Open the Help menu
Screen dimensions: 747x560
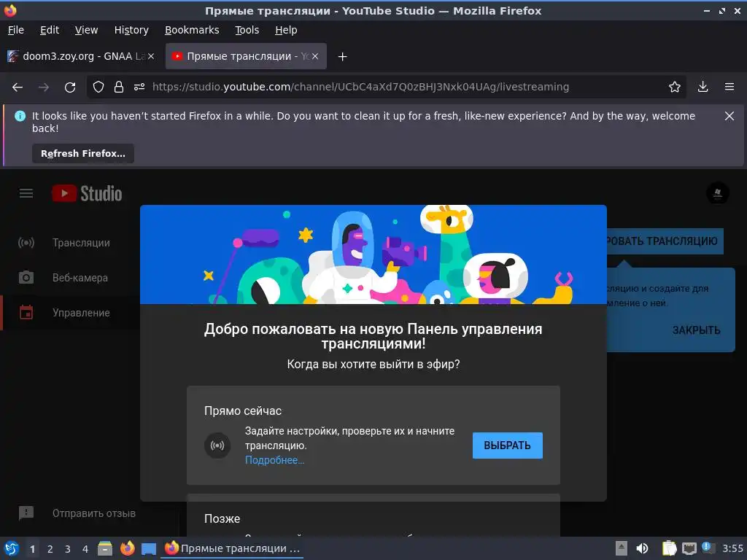(x=286, y=30)
